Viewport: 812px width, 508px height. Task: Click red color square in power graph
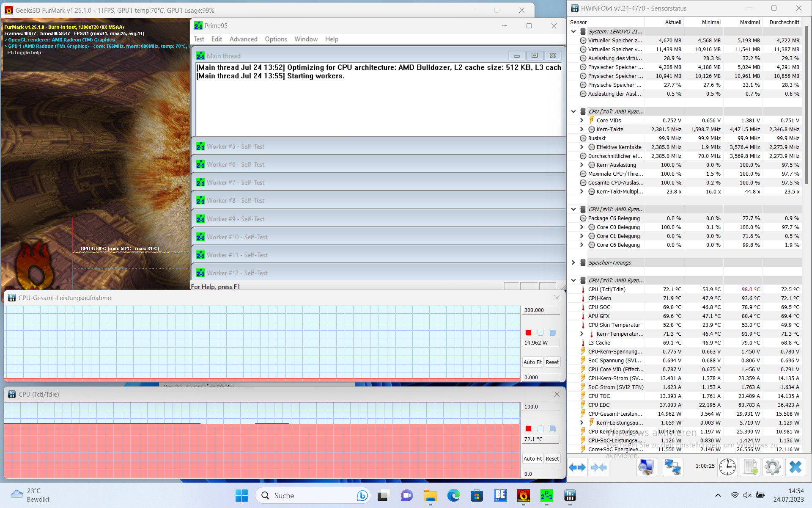[529, 332]
